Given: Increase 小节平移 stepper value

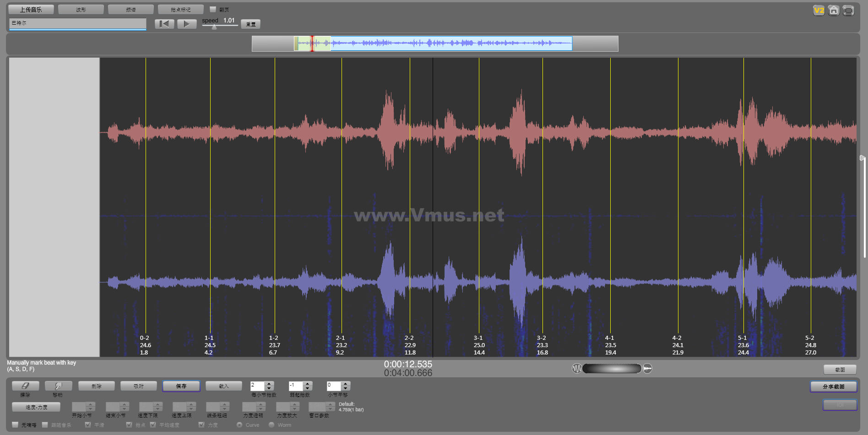Looking at the screenshot, I should [x=346, y=384].
